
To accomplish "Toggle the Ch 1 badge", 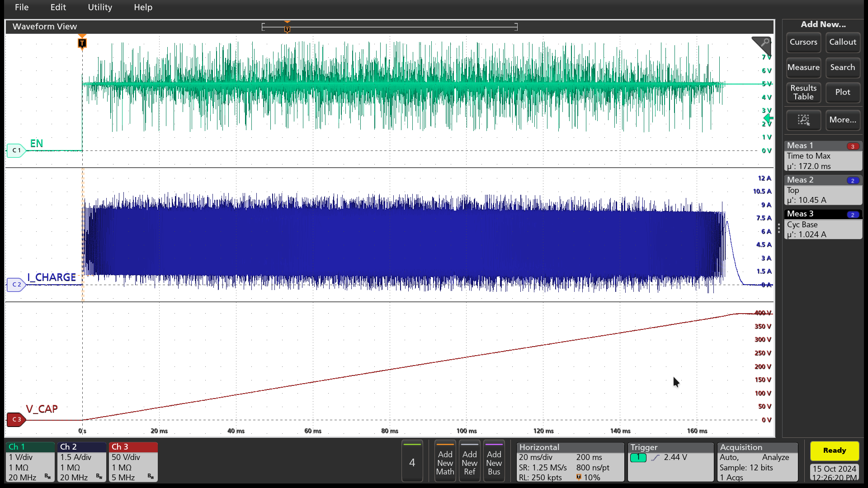I will point(30,462).
